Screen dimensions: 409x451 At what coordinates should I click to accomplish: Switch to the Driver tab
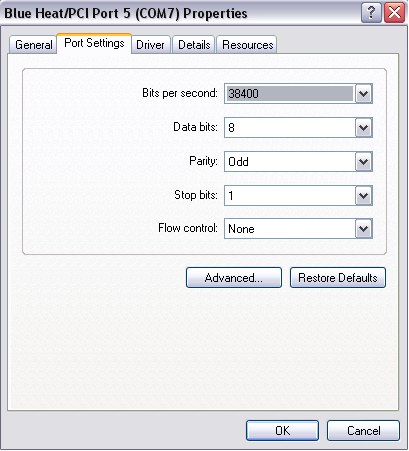[150, 45]
